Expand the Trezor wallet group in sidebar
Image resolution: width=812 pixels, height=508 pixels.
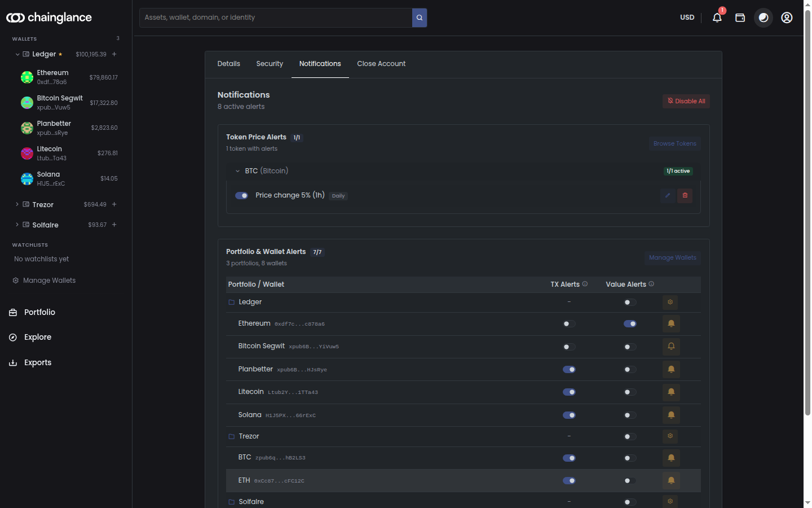[x=17, y=204]
